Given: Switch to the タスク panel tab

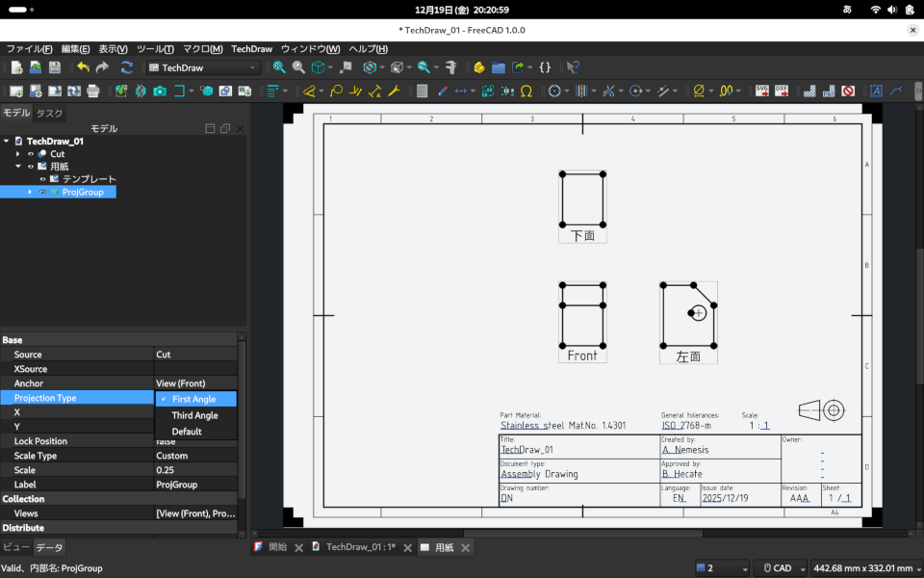Looking at the screenshot, I should pyautogui.click(x=50, y=113).
